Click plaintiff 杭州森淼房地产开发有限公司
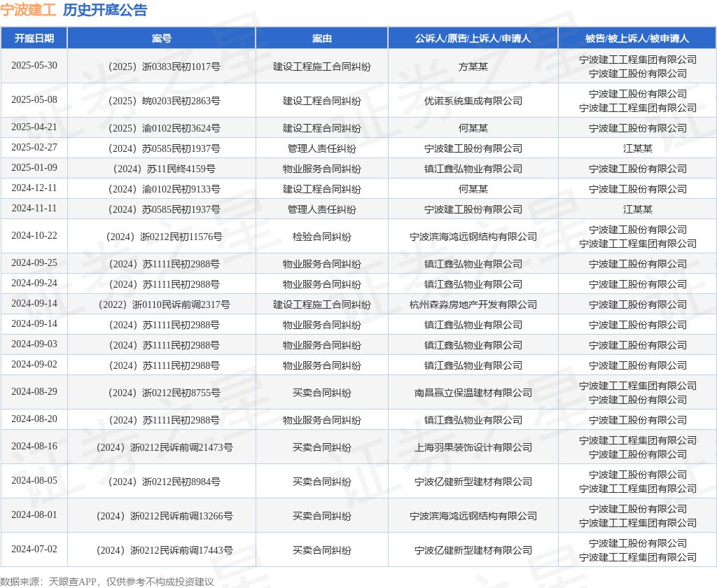The height and width of the screenshot is (588, 717). (473, 304)
